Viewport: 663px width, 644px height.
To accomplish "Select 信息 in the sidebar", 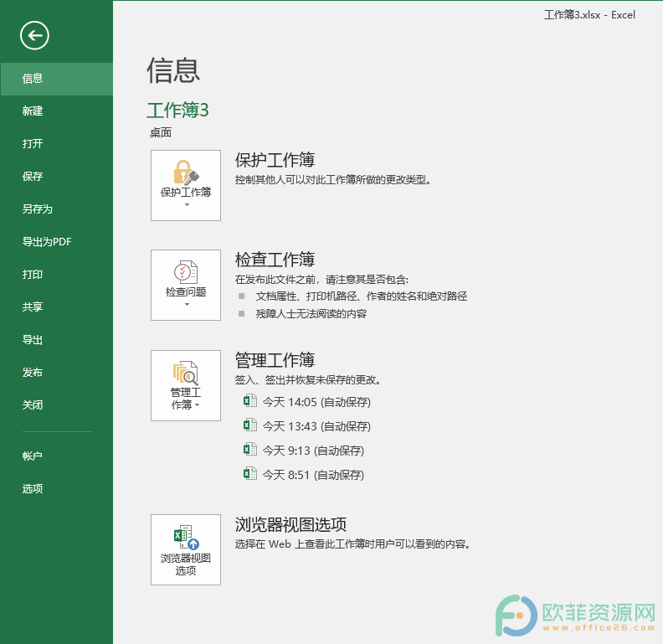I will (56, 79).
